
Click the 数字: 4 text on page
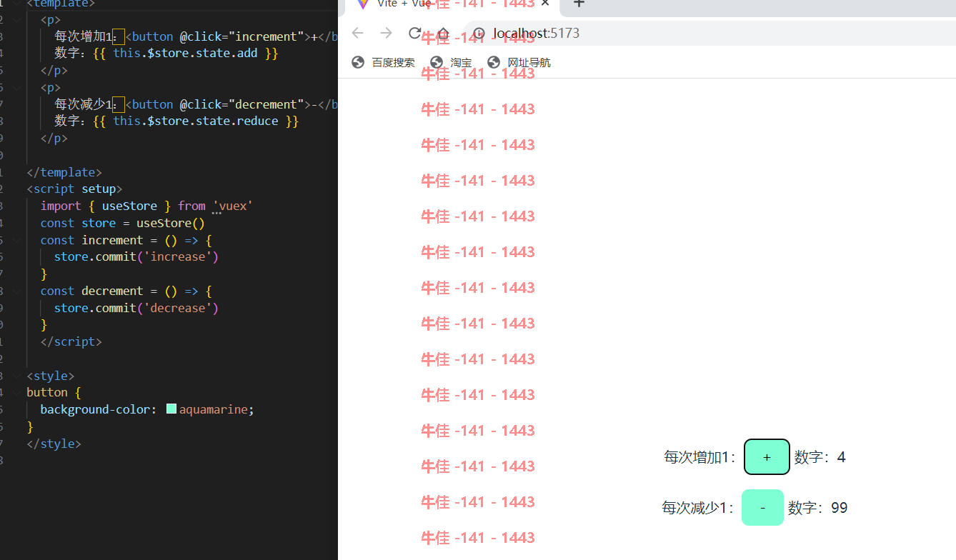pyautogui.click(x=820, y=457)
